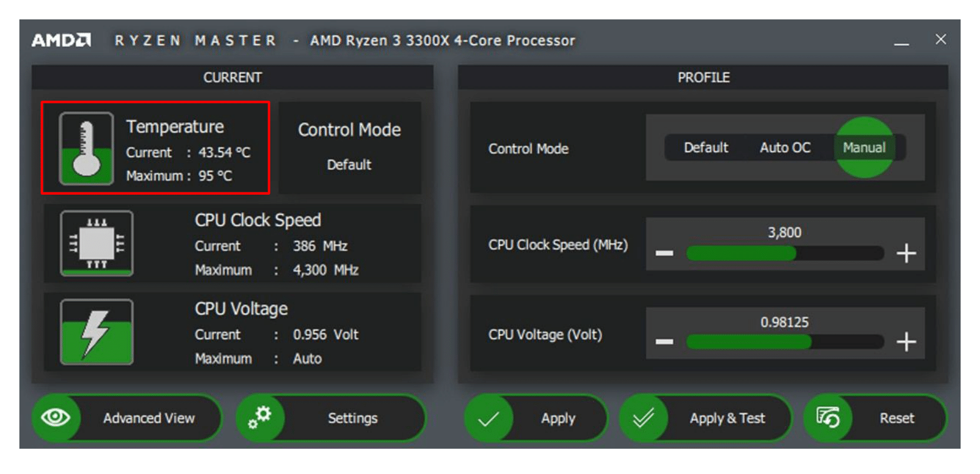
Task: Click the CPU Voltage (Volt) label
Action: point(545,335)
